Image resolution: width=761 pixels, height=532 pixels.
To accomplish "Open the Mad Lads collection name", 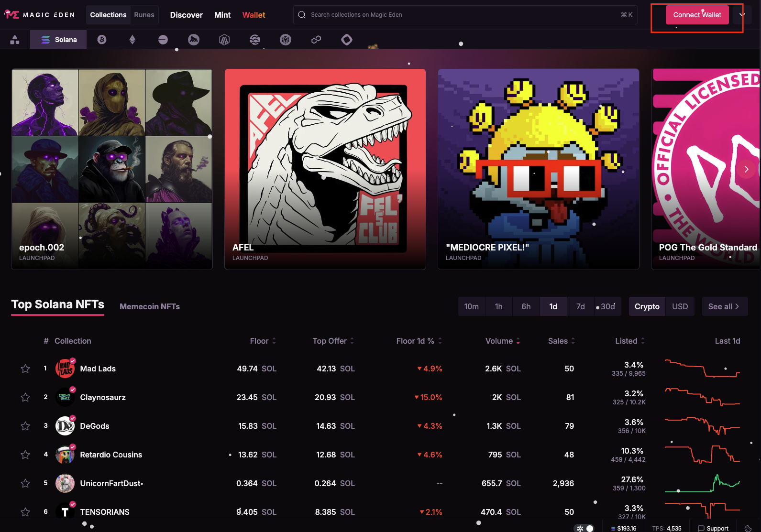I will pos(98,369).
